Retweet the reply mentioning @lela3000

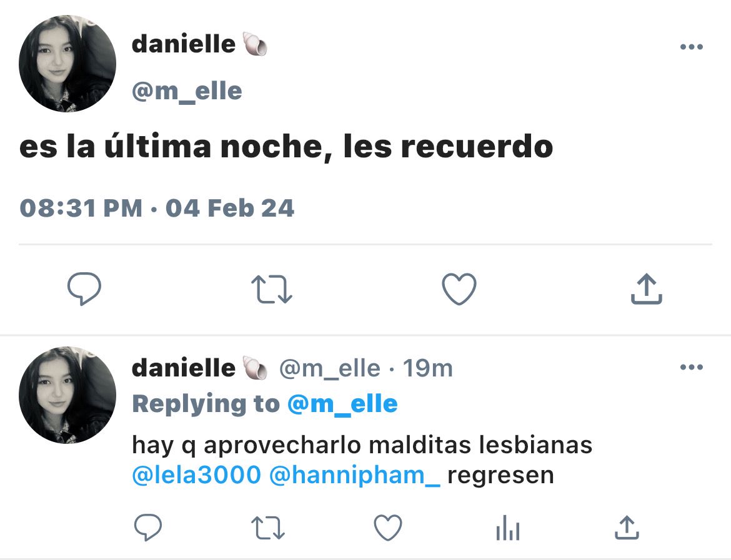point(268,528)
